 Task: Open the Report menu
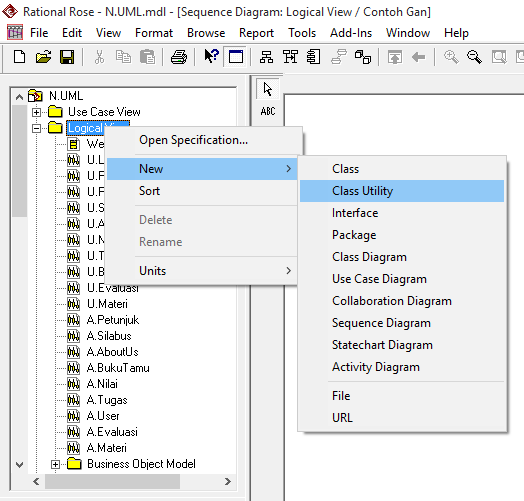[256, 33]
